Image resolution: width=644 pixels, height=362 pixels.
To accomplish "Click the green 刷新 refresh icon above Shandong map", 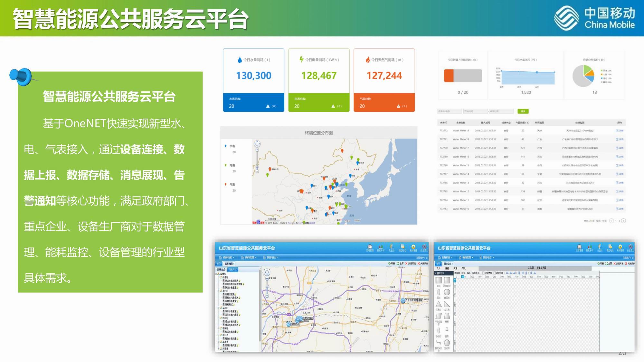I will point(389,264).
